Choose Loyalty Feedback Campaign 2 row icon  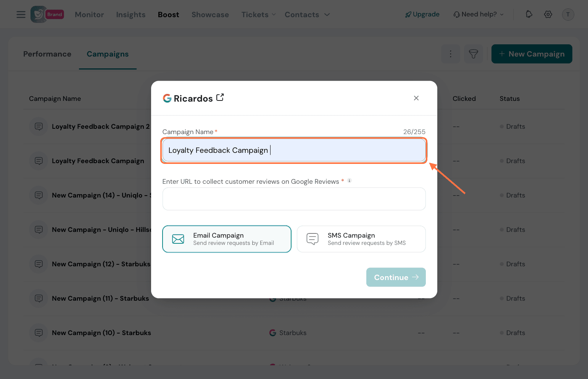[x=38, y=126]
